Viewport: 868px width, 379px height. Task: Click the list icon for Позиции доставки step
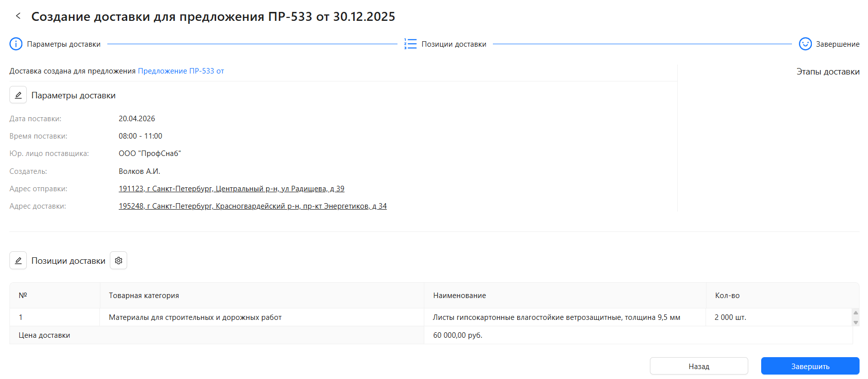[x=410, y=44]
